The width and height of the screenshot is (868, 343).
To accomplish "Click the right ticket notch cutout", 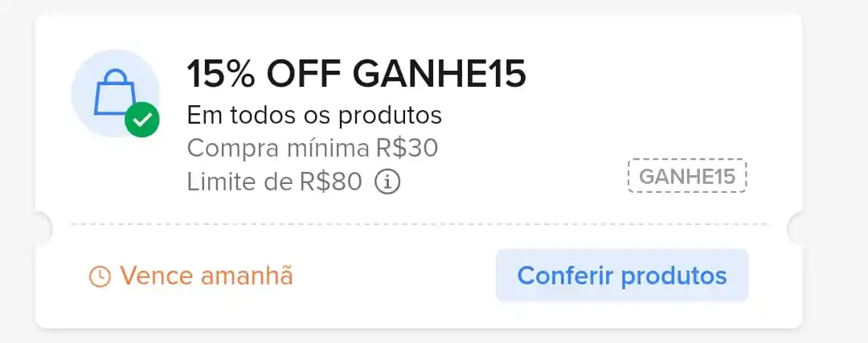I will (x=795, y=228).
